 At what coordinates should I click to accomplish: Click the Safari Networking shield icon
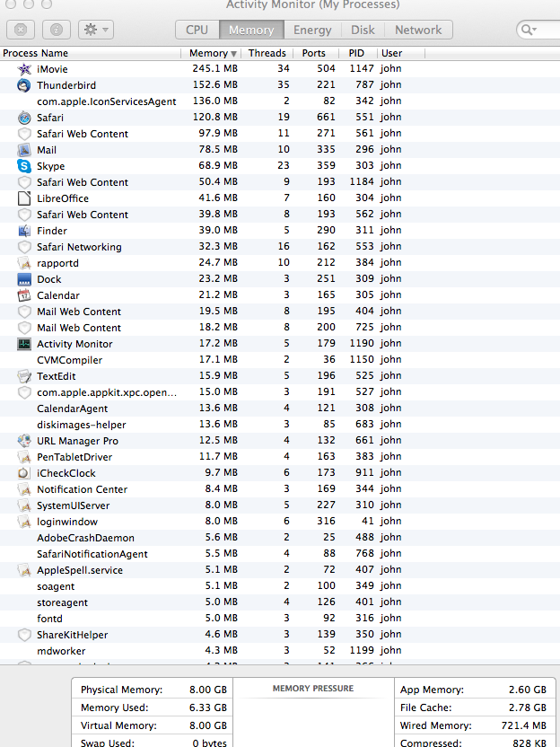point(24,247)
